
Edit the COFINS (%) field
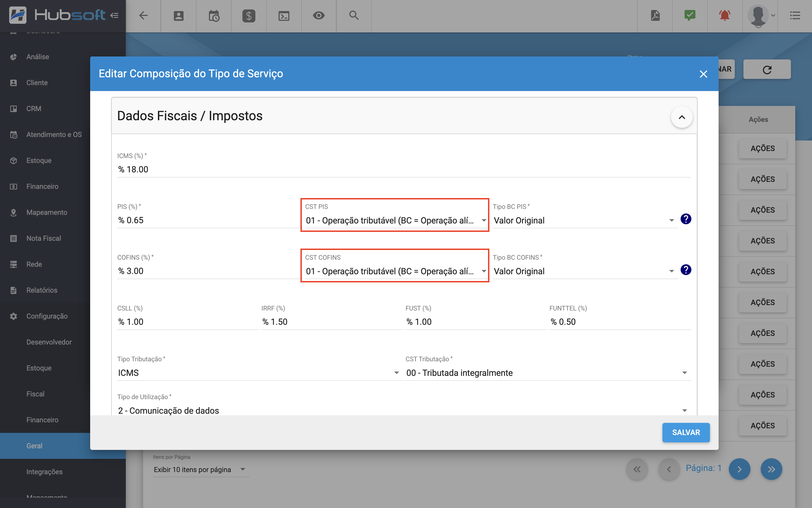tap(209, 271)
